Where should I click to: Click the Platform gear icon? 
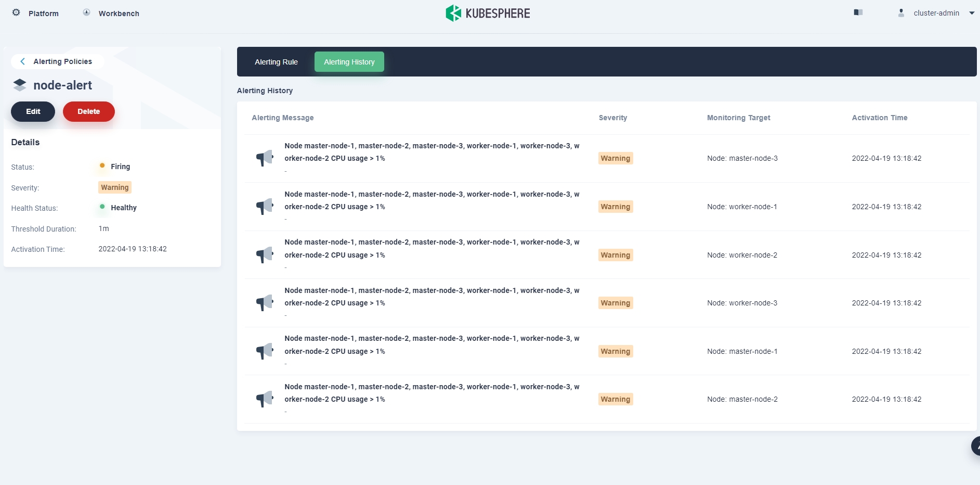click(16, 12)
